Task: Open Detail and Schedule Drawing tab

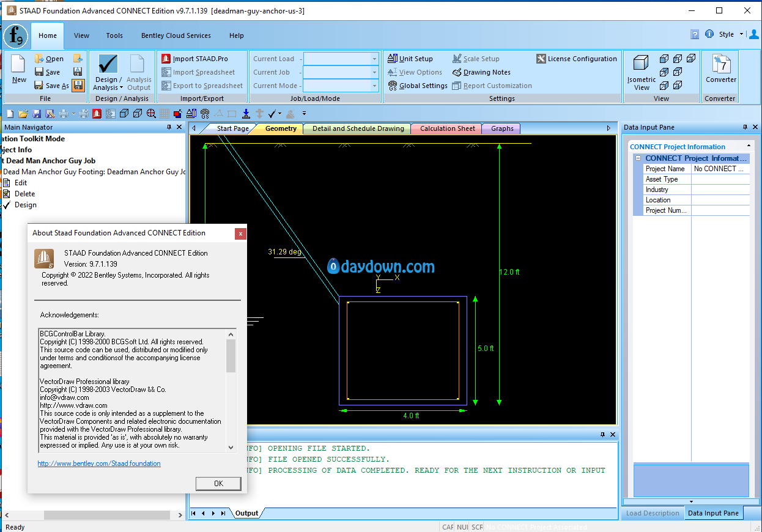Action: coord(358,128)
